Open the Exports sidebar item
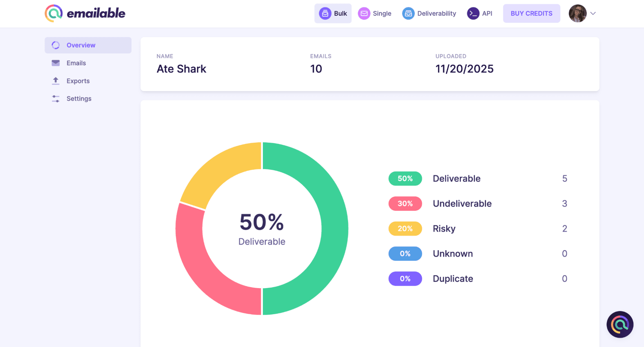The width and height of the screenshot is (644, 347). point(78,81)
